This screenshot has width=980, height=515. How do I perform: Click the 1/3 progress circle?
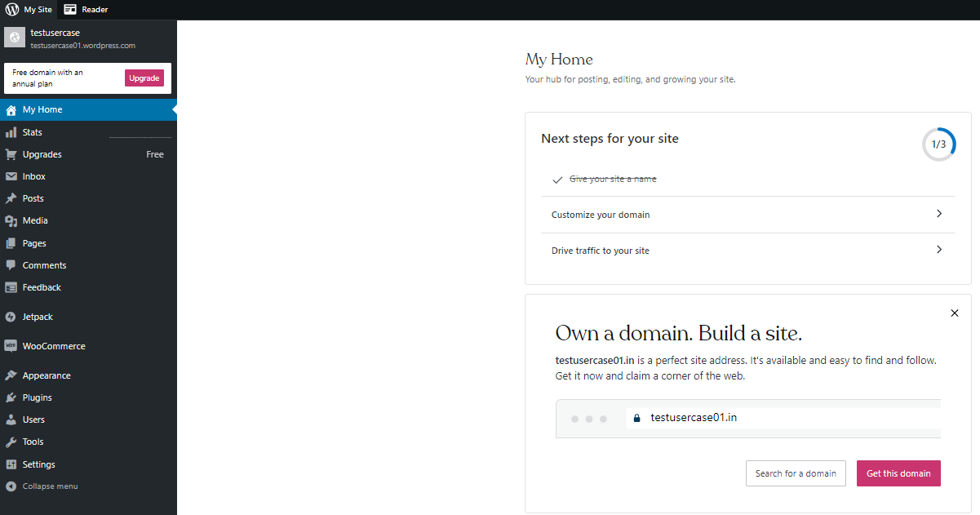[x=939, y=144]
